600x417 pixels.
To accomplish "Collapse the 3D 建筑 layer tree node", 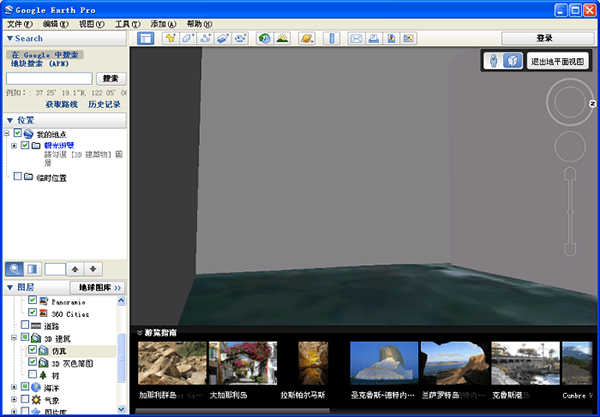I will 13,338.
